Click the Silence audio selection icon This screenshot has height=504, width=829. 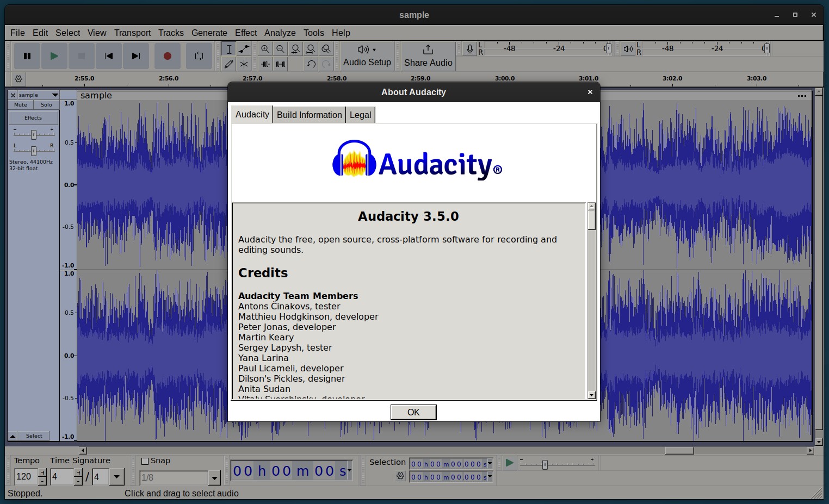(280, 64)
